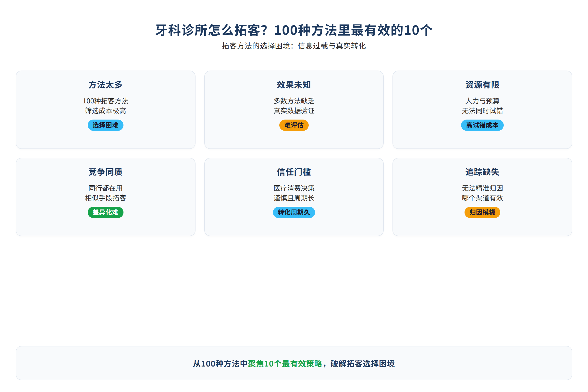Click the text 多数方法缺乏
Viewport: 588px width, 392px height.
pos(294,101)
